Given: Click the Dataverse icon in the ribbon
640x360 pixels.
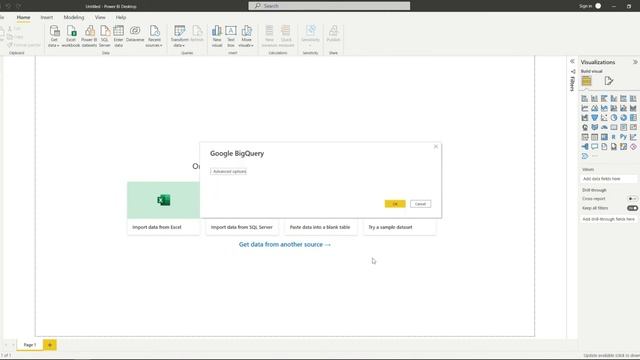Looking at the screenshot, I should tap(135, 33).
